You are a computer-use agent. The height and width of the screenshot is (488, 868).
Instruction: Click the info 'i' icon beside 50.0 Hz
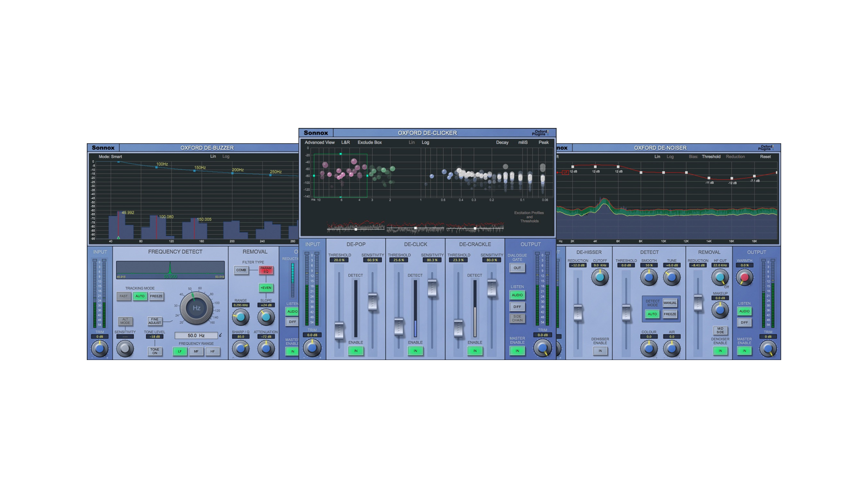(220, 335)
